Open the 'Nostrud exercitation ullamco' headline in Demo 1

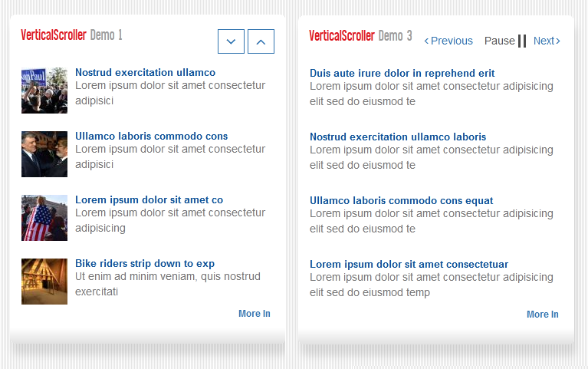point(145,72)
